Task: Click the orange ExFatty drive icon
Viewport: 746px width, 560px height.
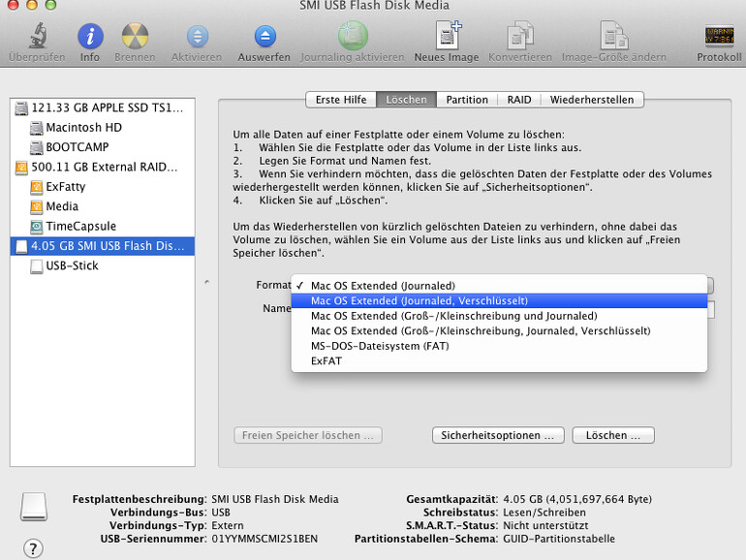Action: click(x=36, y=187)
